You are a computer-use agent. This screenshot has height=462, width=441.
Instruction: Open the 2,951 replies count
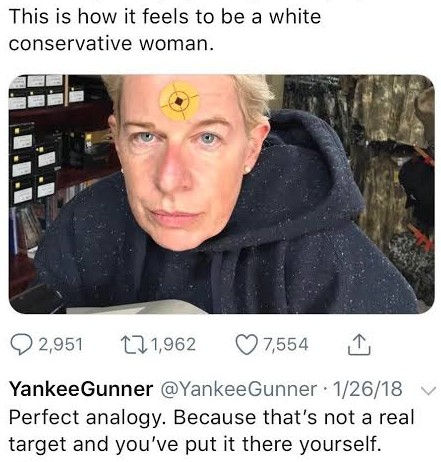(x=60, y=345)
